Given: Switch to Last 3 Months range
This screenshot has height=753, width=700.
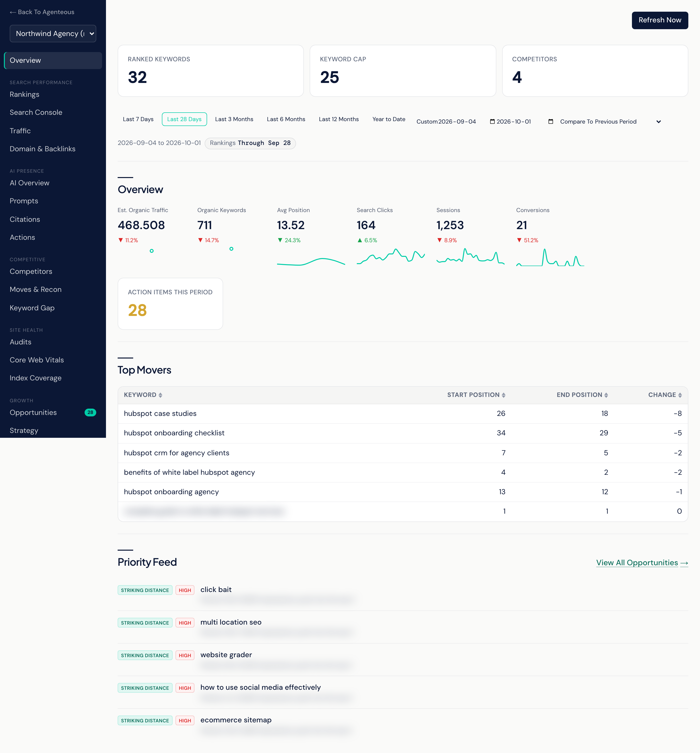Looking at the screenshot, I should click(x=234, y=119).
